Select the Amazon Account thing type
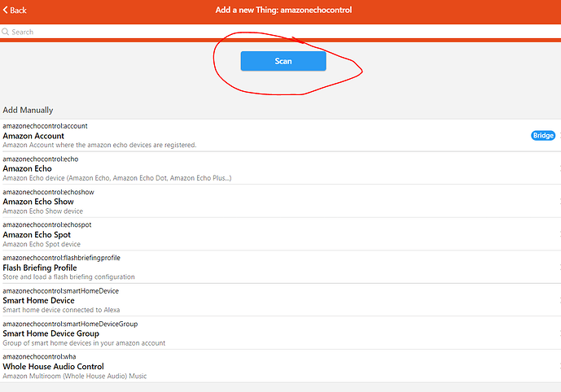The height and width of the screenshot is (392, 561). pos(280,136)
